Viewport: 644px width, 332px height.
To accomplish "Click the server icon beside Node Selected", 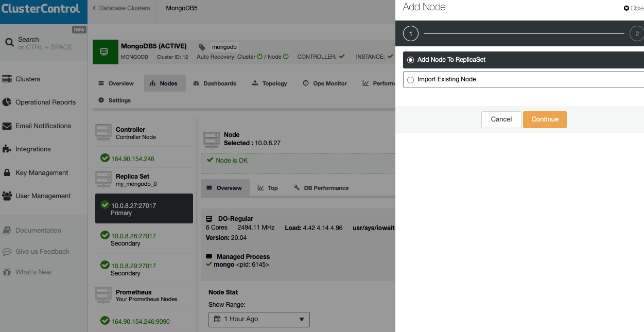I will pyautogui.click(x=212, y=139).
